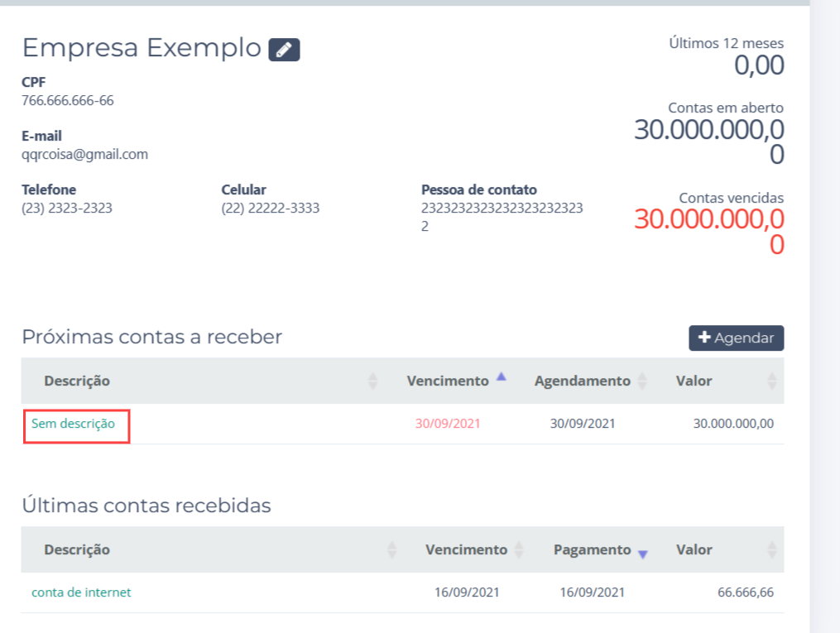840x633 pixels.
Task: Click sort arrows for Valor in Últimas contas recebidas
Action: (771, 550)
